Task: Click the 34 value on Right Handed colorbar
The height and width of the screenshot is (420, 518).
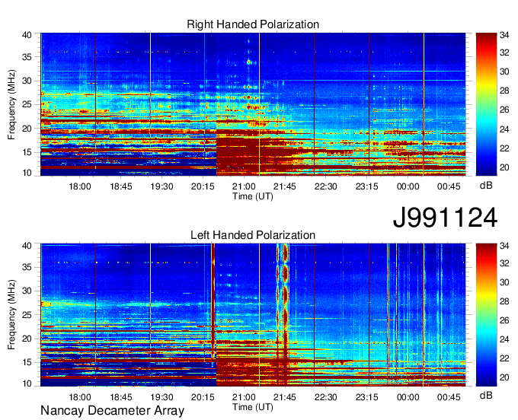Action: (504, 35)
